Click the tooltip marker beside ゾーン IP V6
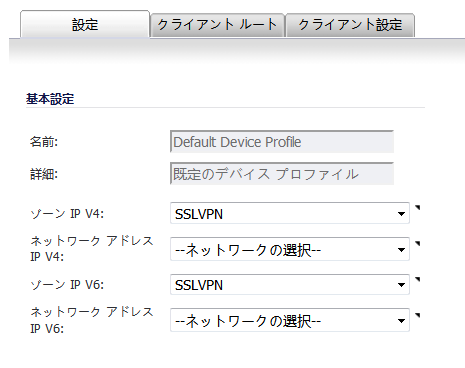 pos(417,279)
